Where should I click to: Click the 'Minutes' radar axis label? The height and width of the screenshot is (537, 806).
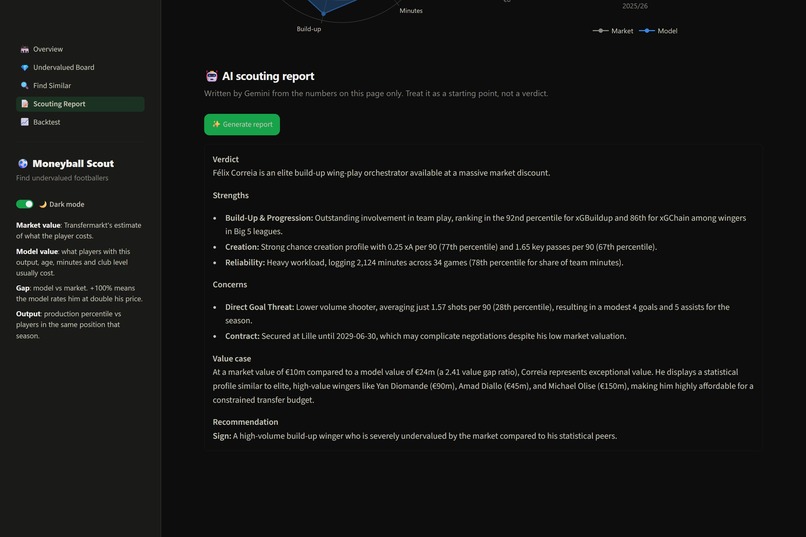(411, 10)
